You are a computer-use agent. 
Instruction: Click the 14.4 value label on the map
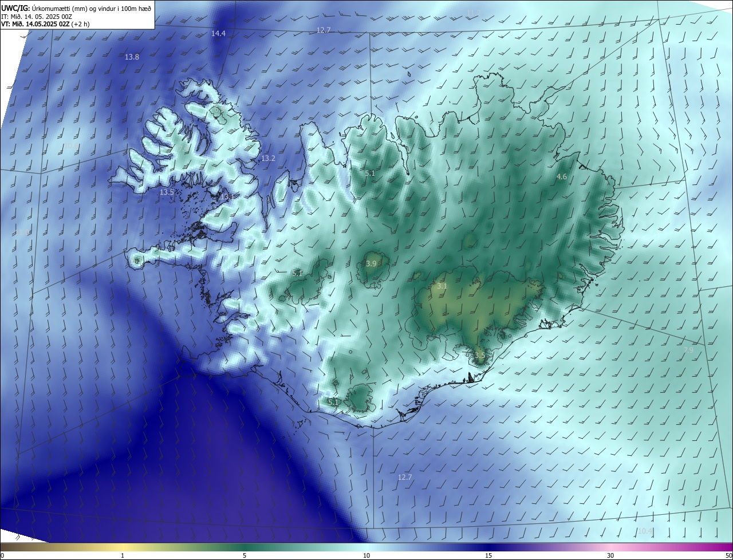point(218,34)
